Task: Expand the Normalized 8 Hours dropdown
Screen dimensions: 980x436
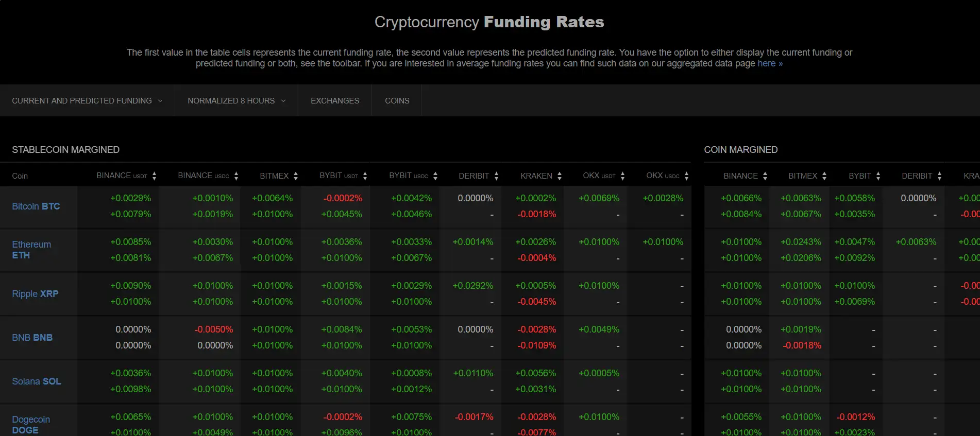Action: (236, 101)
